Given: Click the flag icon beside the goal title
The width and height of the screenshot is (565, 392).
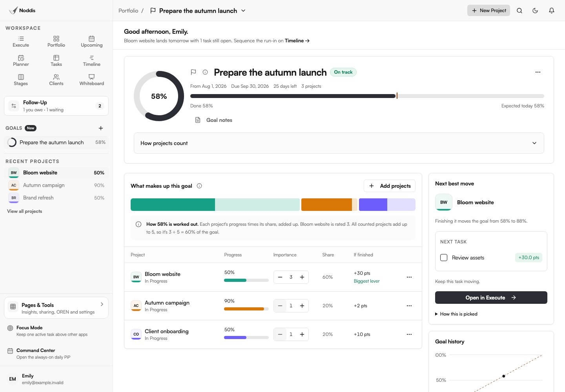Looking at the screenshot, I should click(x=193, y=72).
